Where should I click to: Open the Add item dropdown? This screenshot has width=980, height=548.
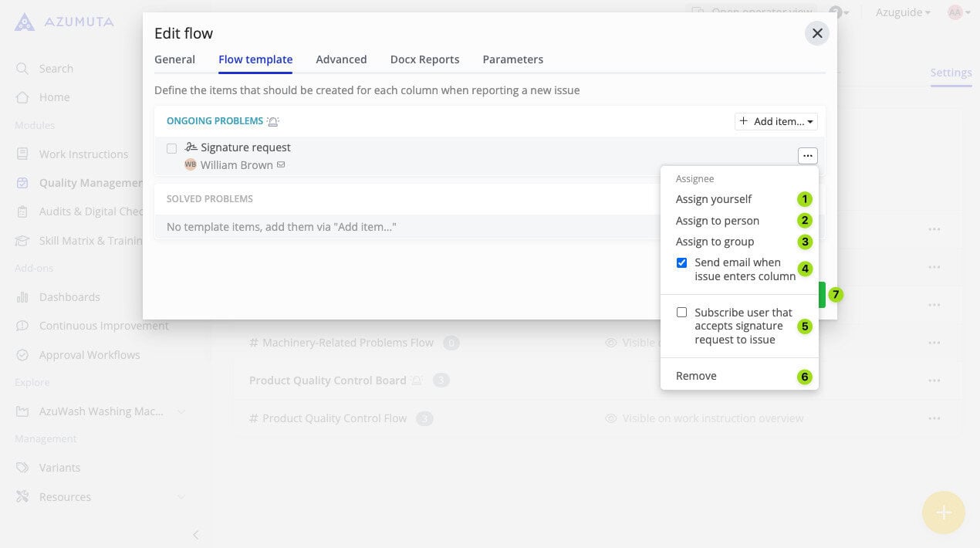[x=776, y=121]
